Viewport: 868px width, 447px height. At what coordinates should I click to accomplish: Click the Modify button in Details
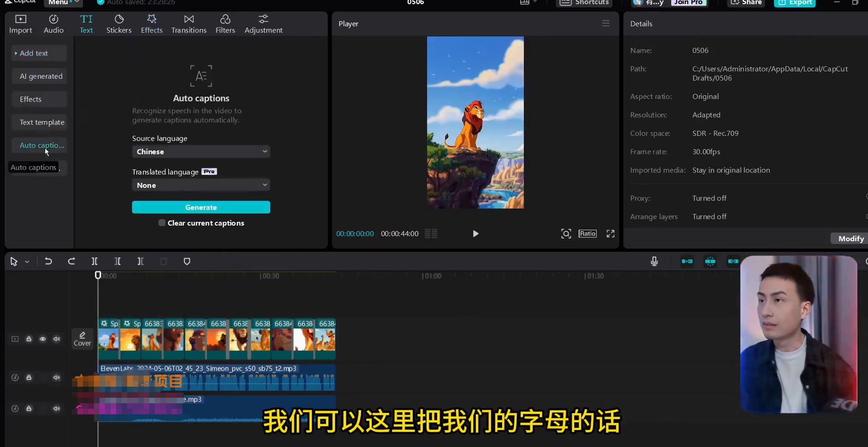pos(850,238)
